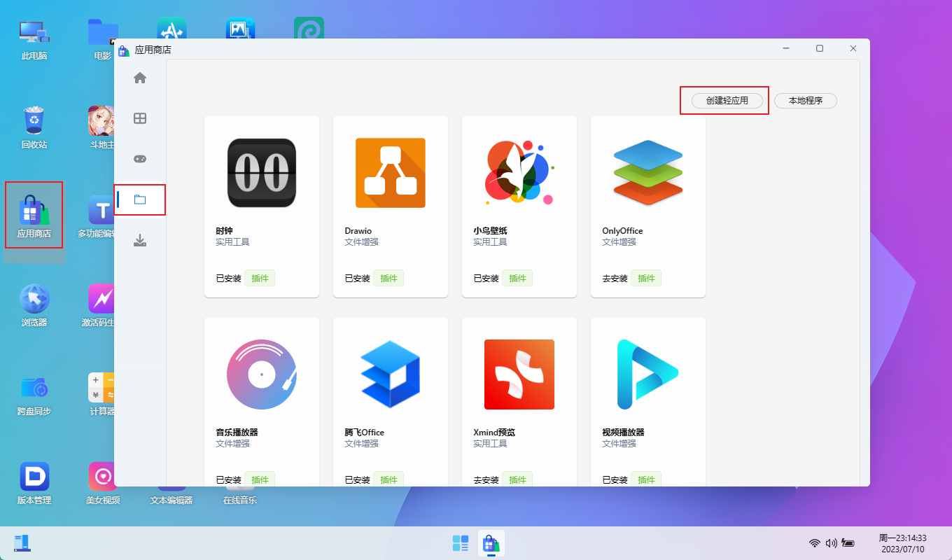This screenshot has height=560, width=952.
Task: Open the Drawio app thumbnail
Action: [390, 173]
